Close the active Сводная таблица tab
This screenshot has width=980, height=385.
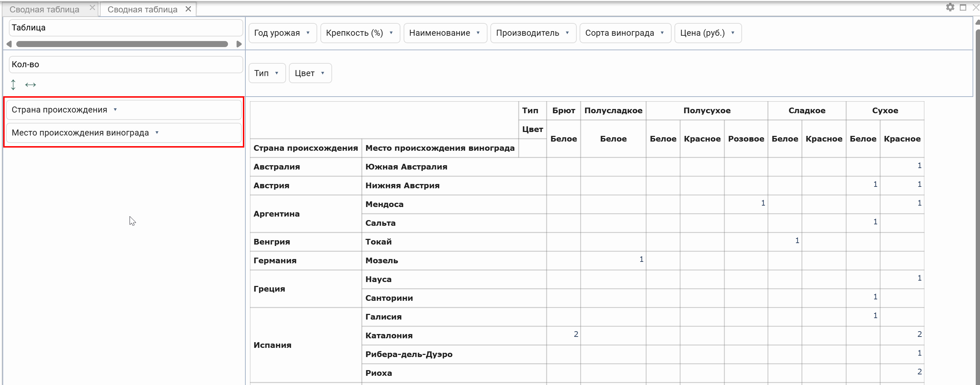tap(188, 9)
